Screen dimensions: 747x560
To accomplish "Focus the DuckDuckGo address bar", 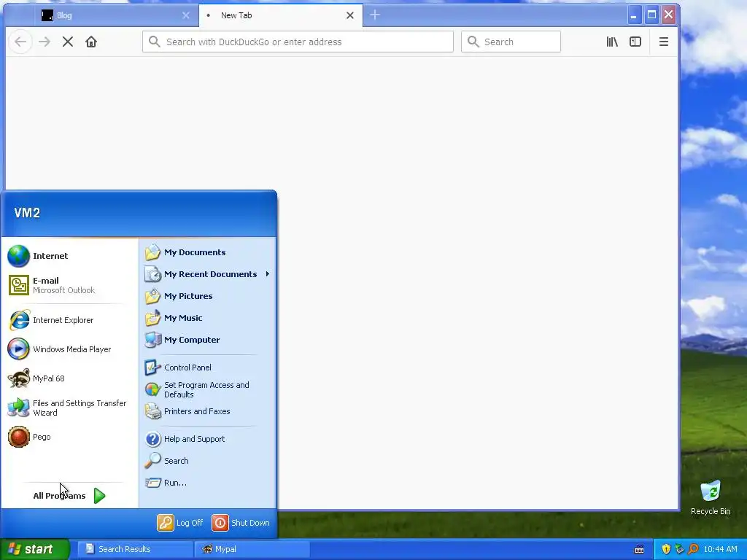I will click(298, 42).
